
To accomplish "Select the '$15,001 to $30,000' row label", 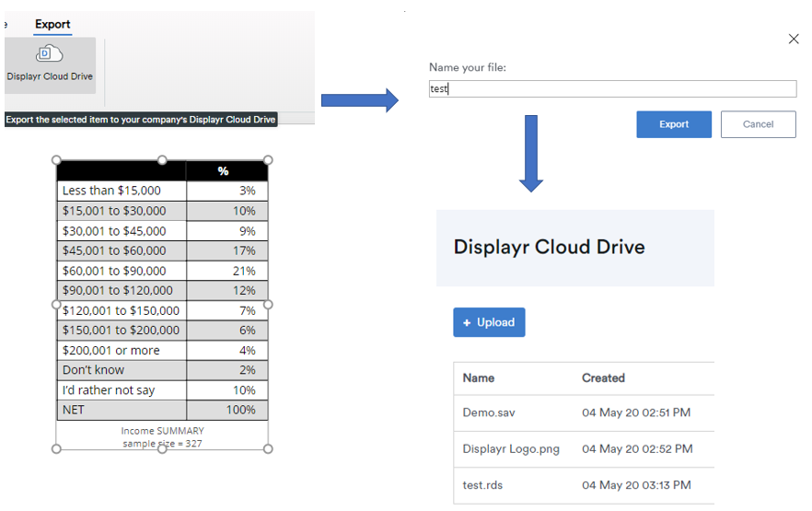I will [114, 211].
